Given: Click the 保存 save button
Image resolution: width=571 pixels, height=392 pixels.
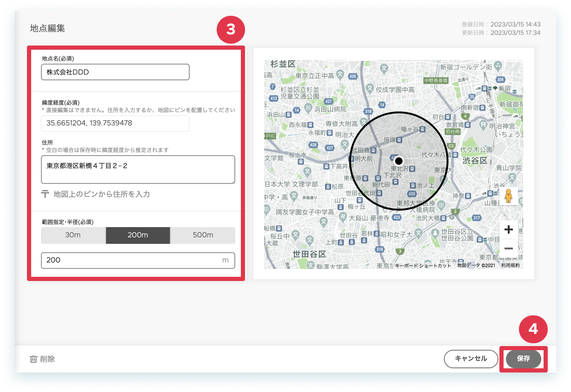Looking at the screenshot, I should (x=524, y=359).
